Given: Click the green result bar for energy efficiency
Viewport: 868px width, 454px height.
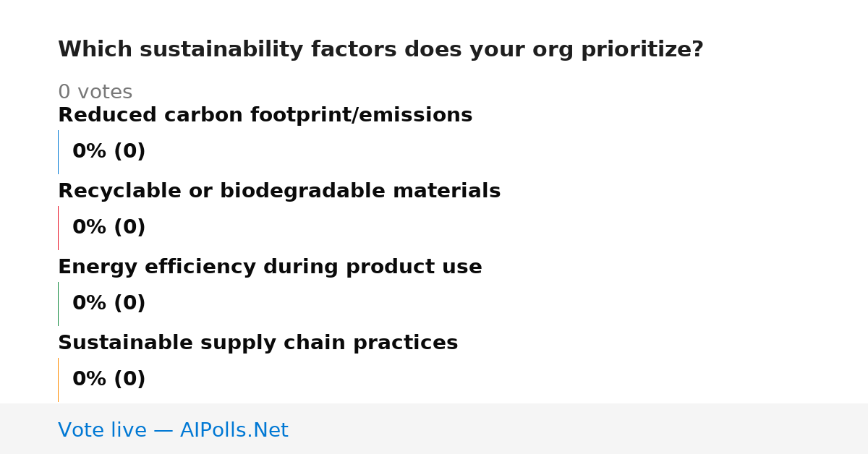Looking at the screenshot, I should coord(58,304).
